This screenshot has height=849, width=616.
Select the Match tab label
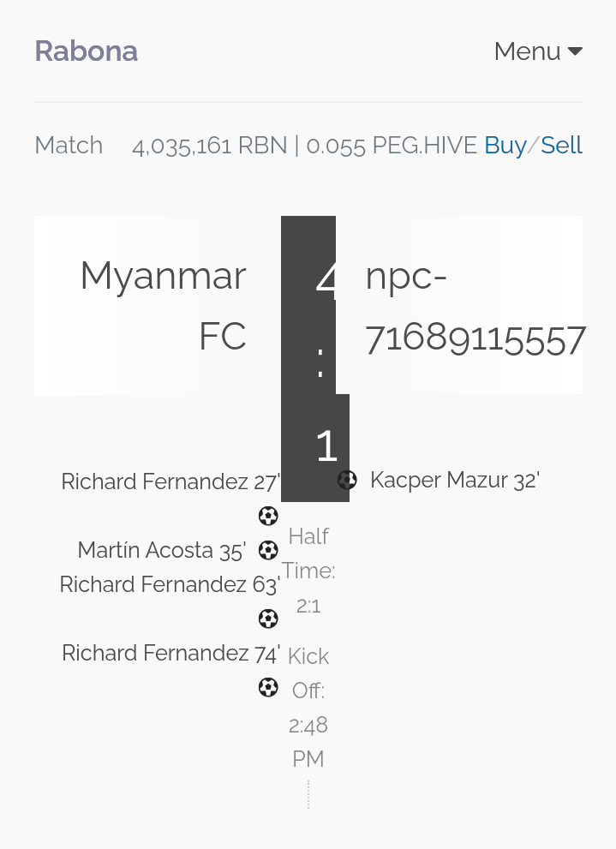pos(69,145)
